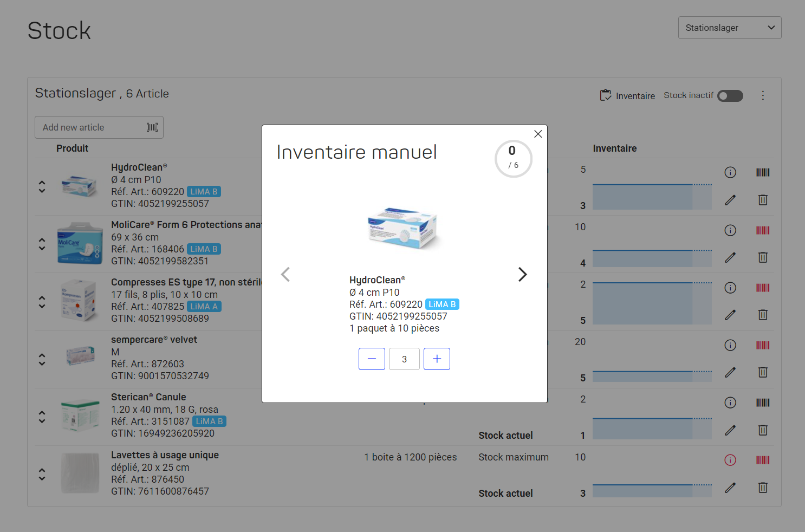
Task: Close the Inventaire manuel dialog
Action: click(538, 134)
